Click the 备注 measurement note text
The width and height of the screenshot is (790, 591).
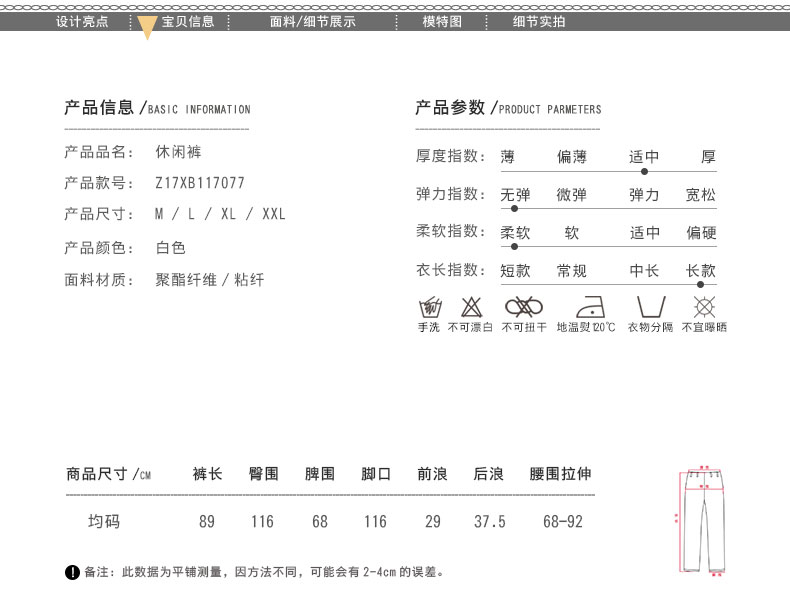264,572
